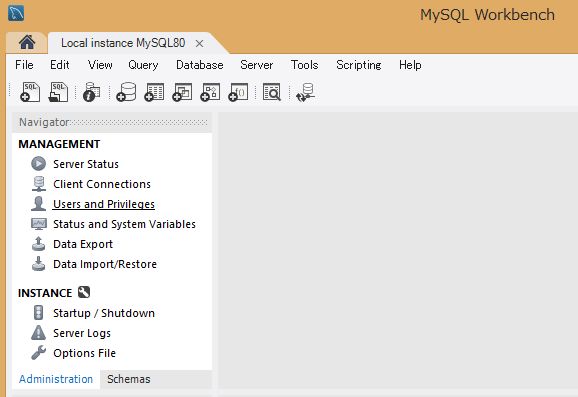Switch to the Schemas tab
This screenshot has width=578, height=397.
(129, 379)
